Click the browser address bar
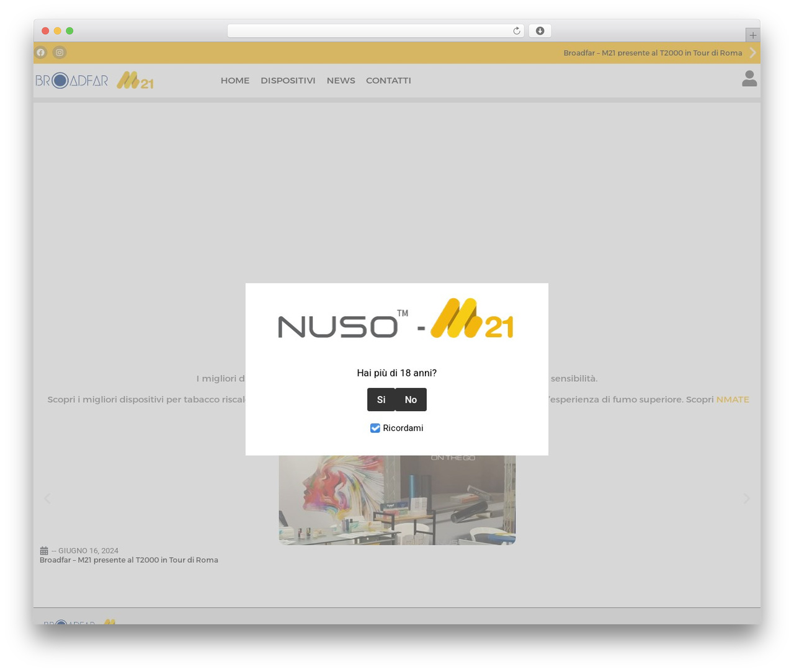This screenshot has height=672, width=794. click(x=375, y=31)
